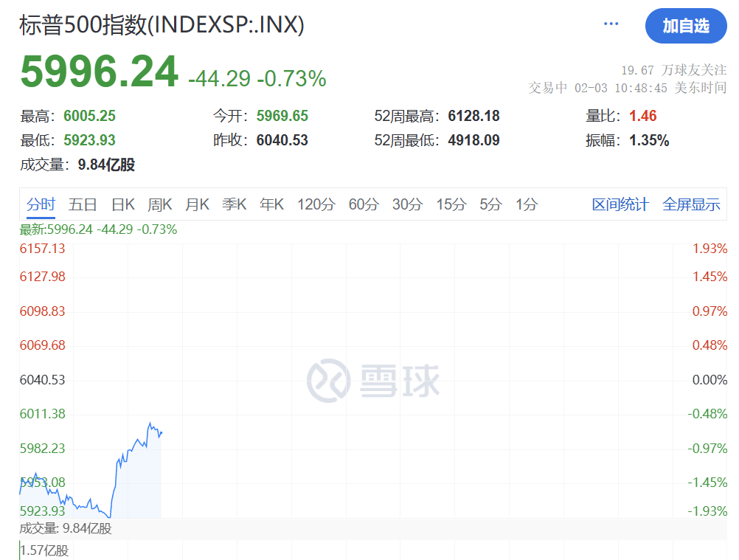Switch to the 5分 chart interval
Screen dimensions: 739x560
[x=490, y=204]
